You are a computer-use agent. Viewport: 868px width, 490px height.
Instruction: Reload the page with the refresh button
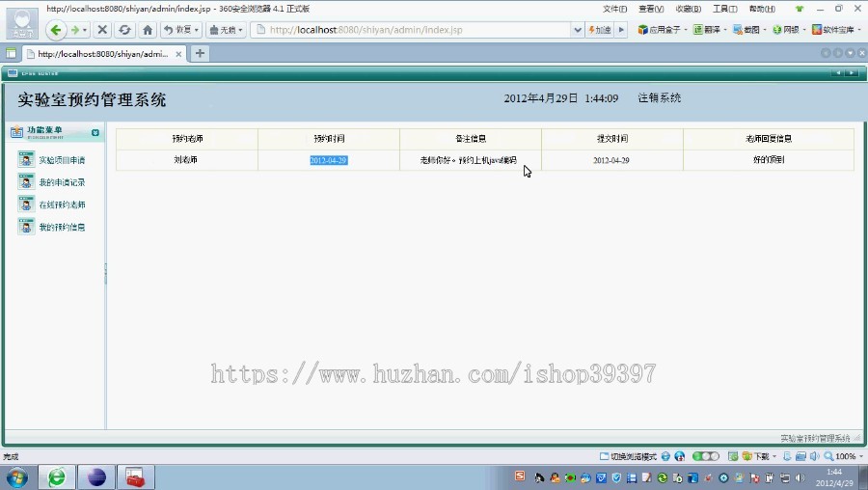[124, 30]
